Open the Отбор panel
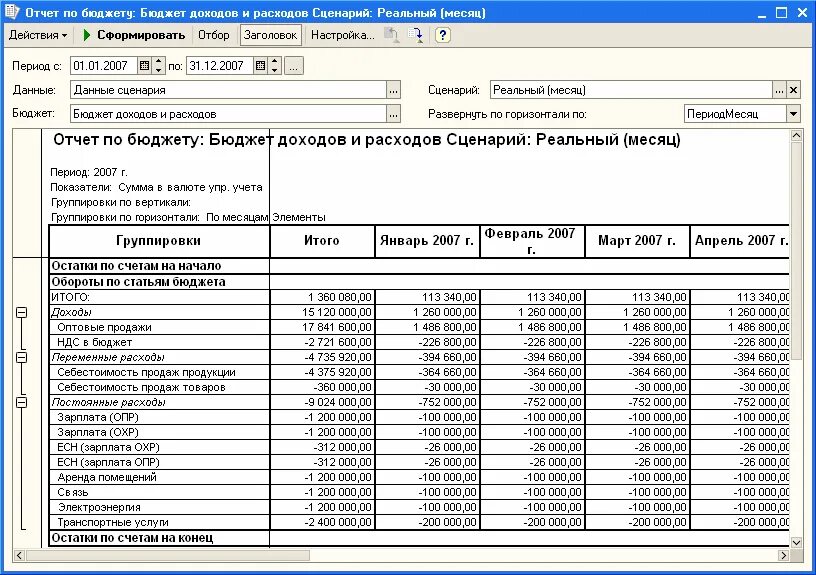Screen dimensions: 816x575 tap(213, 35)
